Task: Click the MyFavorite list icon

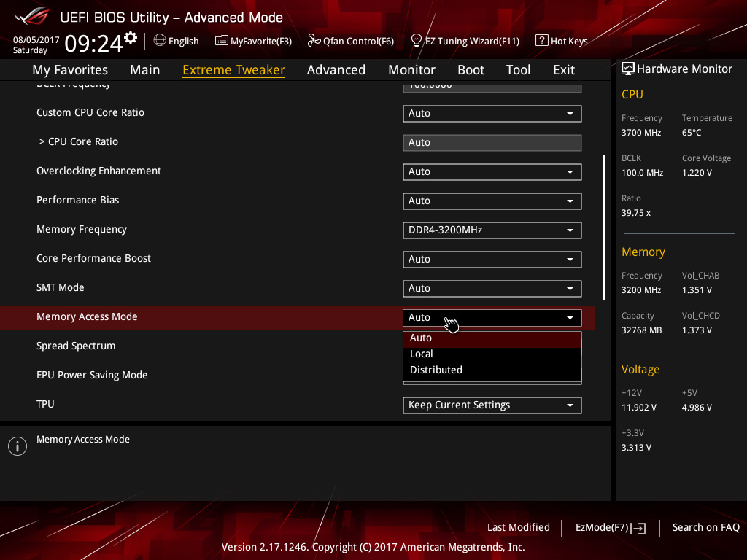Action: pyautogui.click(x=222, y=41)
